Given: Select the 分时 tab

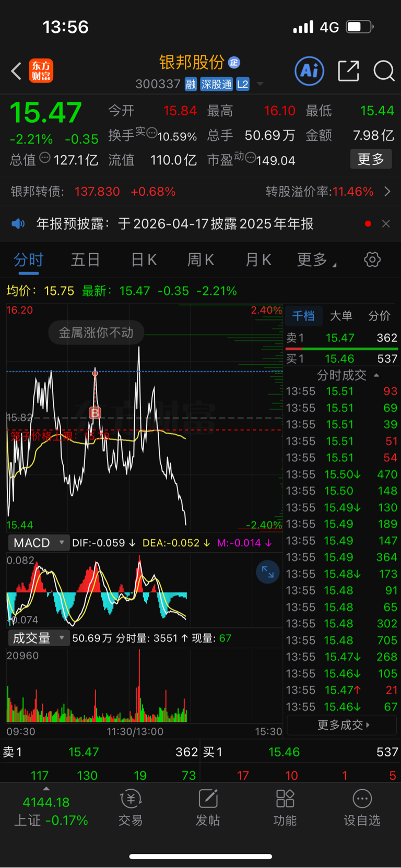Looking at the screenshot, I should (28, 259).
